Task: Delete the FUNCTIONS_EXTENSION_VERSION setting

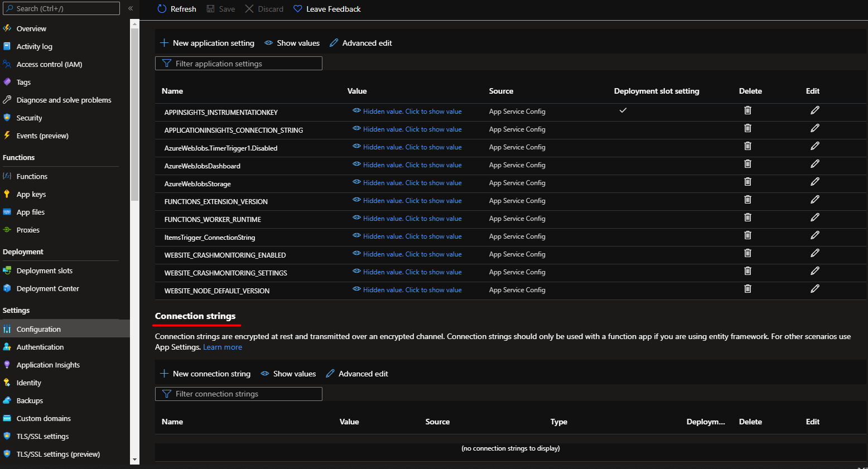Action: (x=748, y=200)
